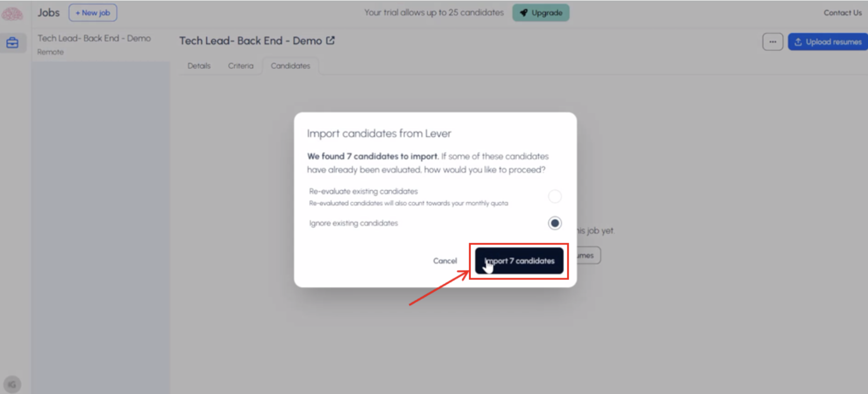Open the Contact Us link

tap(842, 13)
